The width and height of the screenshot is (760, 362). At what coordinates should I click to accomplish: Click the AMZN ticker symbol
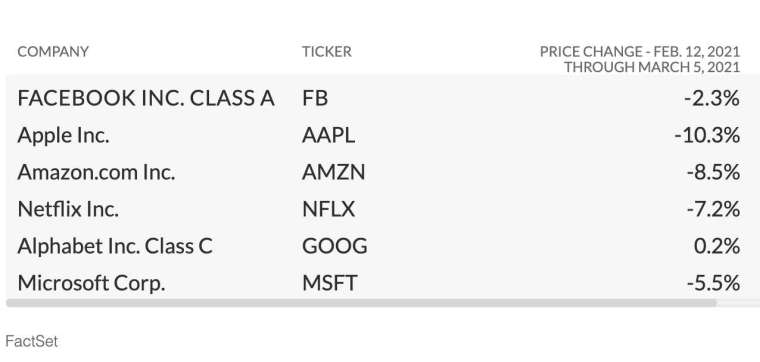[333, 172]
